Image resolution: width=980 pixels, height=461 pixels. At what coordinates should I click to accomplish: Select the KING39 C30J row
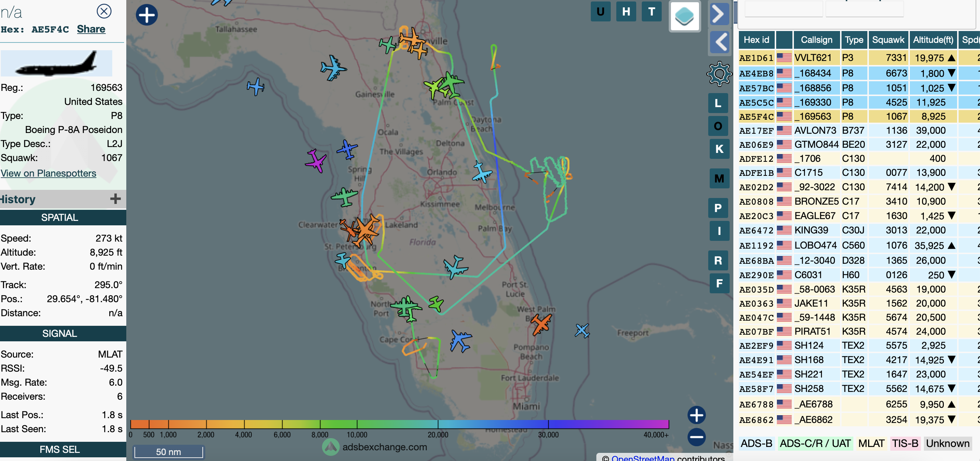pyautogui.click(x=859, y=230)
